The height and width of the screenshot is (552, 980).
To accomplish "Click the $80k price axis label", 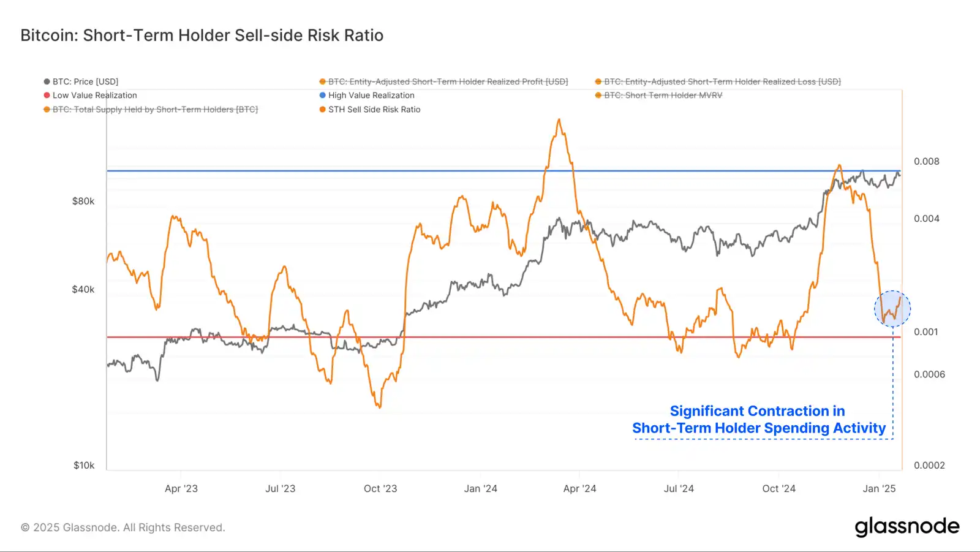I will pos(83,202).
